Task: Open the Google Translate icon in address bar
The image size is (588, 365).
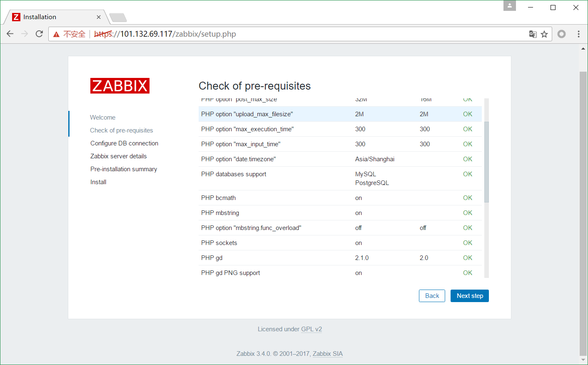Action: [533, 34]
